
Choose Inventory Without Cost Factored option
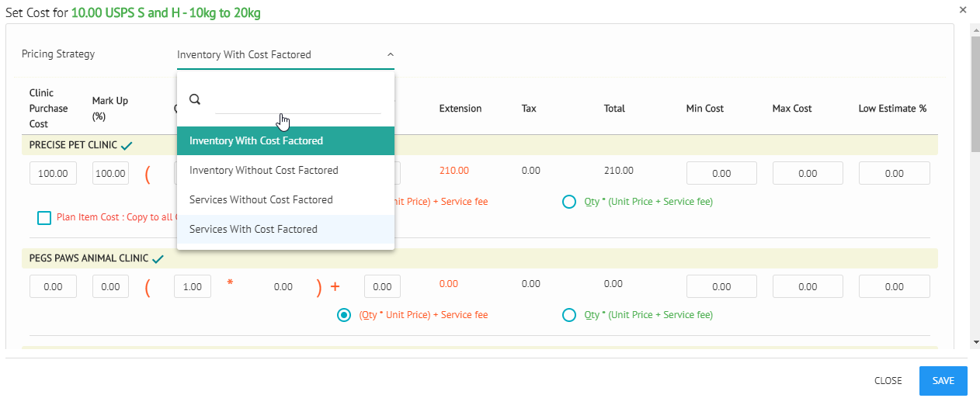(264, 170)
